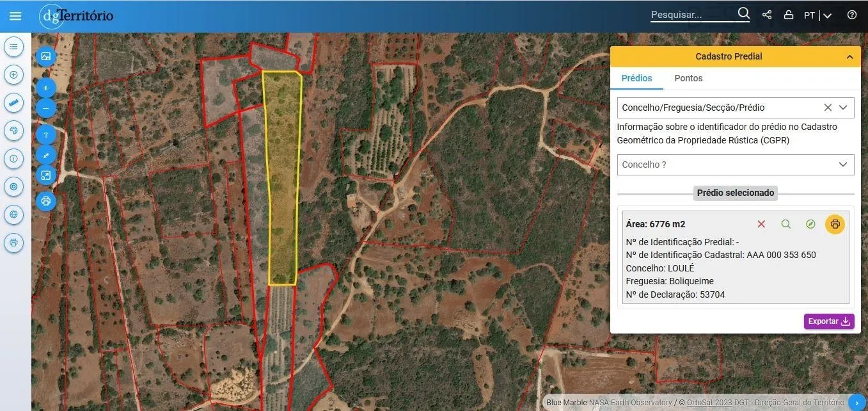
Task: Zoom in with the plus button
Action: pyautogui.click(x=45, y=88)
